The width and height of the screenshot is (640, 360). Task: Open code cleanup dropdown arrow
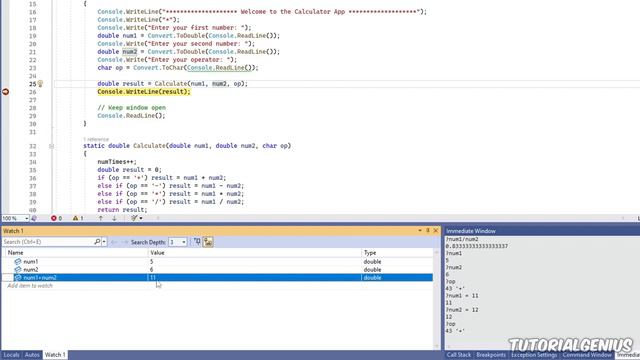coord(141,218)
